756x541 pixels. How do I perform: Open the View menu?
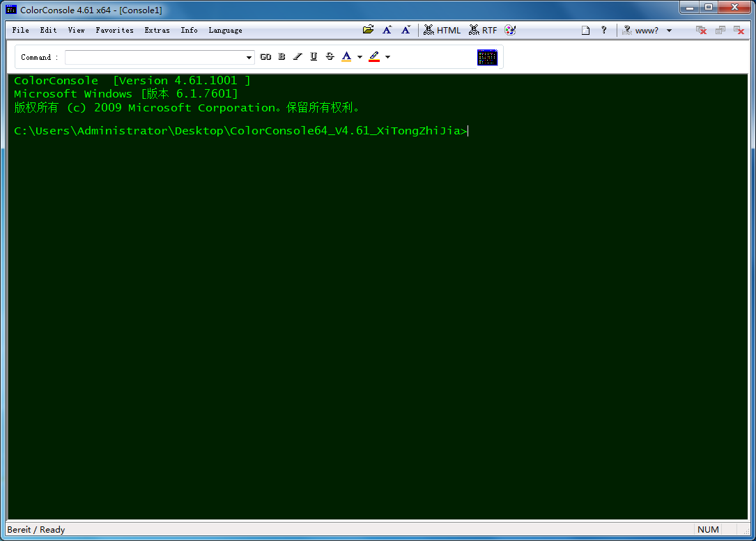coord(76,31)
